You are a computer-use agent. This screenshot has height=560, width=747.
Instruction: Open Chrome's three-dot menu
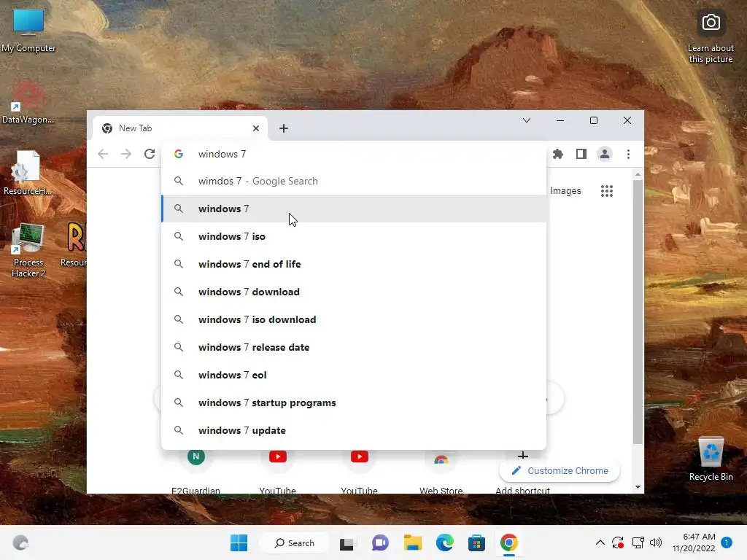tap(628, 154)
